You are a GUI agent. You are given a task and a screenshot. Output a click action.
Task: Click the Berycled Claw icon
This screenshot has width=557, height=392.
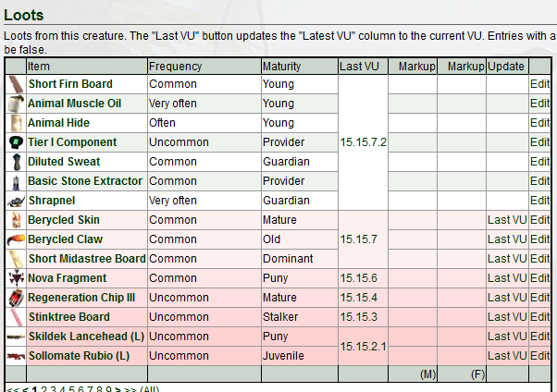(x=16, y=239)
